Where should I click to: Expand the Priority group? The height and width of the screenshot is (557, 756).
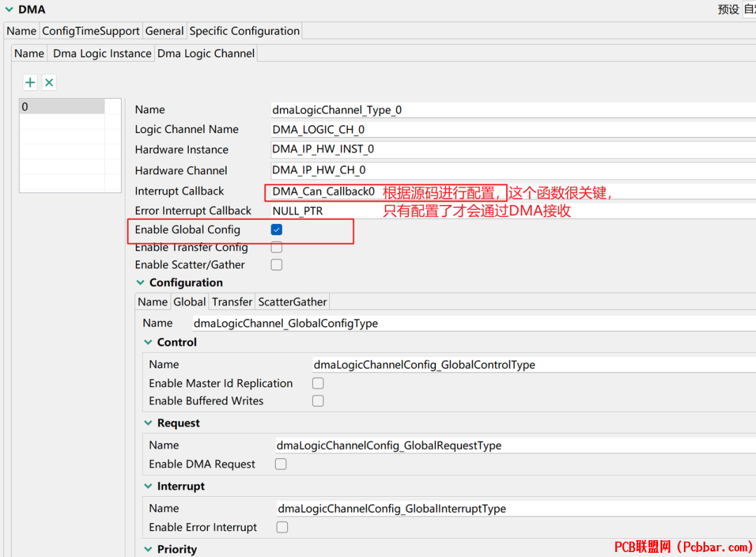tap(148, 549)
